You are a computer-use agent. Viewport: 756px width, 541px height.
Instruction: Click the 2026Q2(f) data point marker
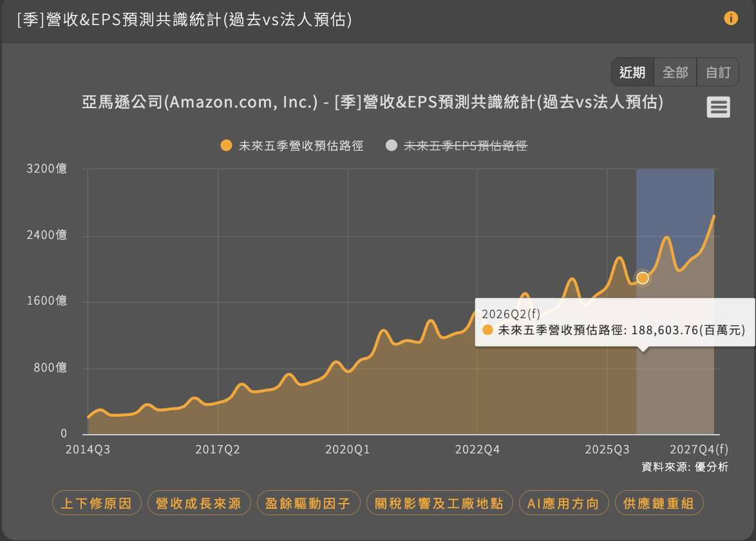[642, 278]
